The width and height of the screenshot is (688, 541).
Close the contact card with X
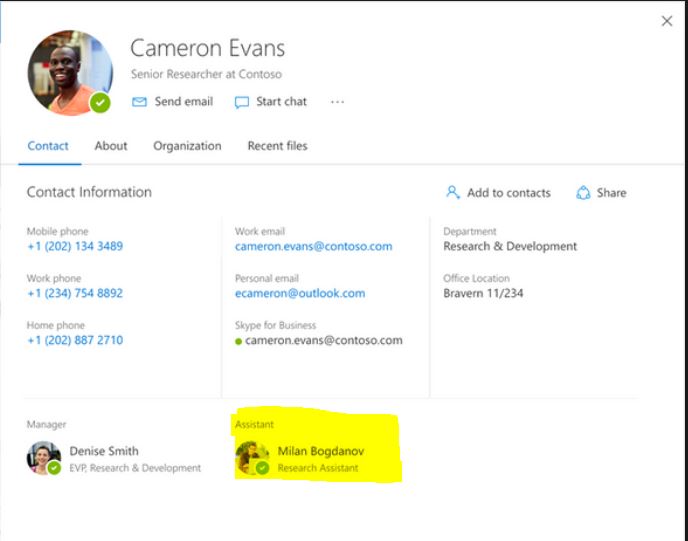tap(667, 21)
